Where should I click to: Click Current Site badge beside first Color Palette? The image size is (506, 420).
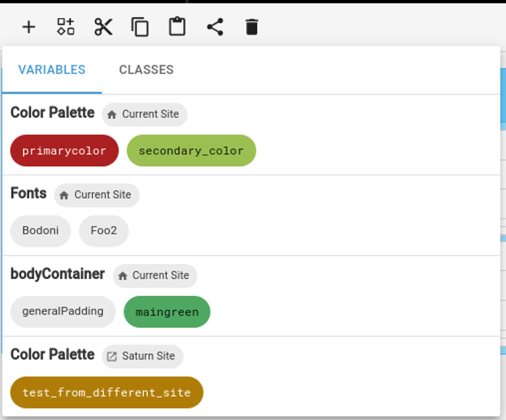145,115
